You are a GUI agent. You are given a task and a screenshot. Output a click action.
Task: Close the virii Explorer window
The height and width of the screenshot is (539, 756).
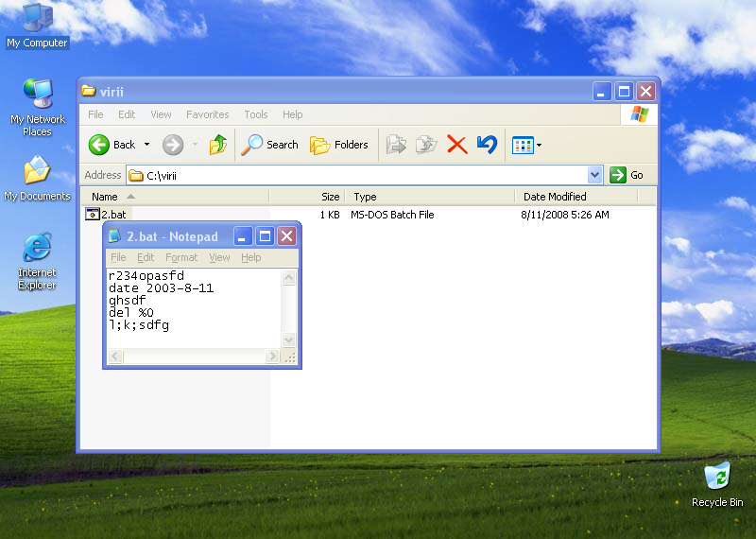[x=646, y=91]
